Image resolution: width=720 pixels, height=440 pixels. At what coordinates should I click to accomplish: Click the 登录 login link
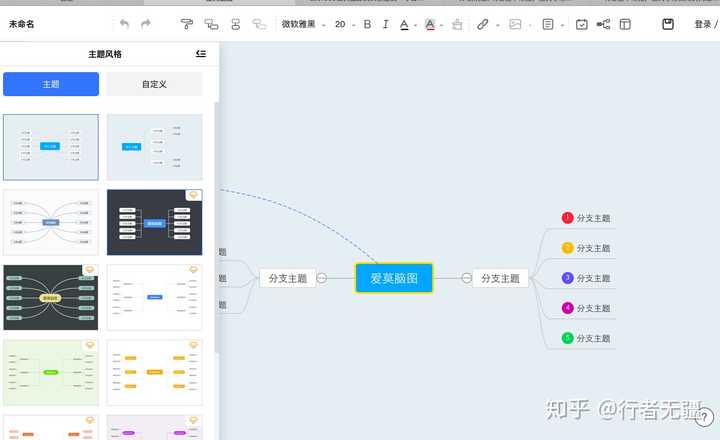pyautogui.click(x=703, y=24)
